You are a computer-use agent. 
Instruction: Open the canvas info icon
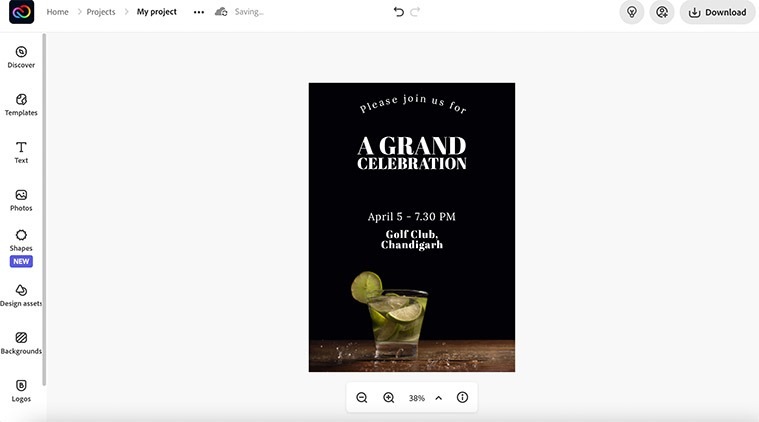tap(462, 397)
